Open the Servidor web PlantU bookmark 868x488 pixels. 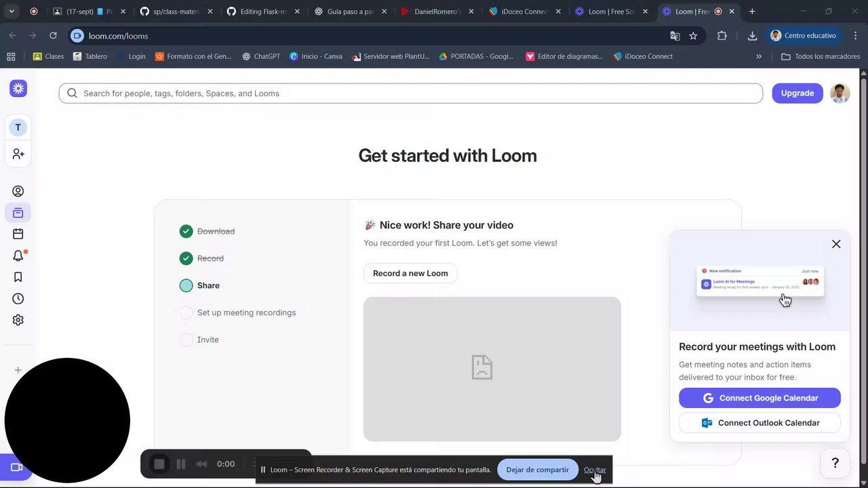point(391,56)
